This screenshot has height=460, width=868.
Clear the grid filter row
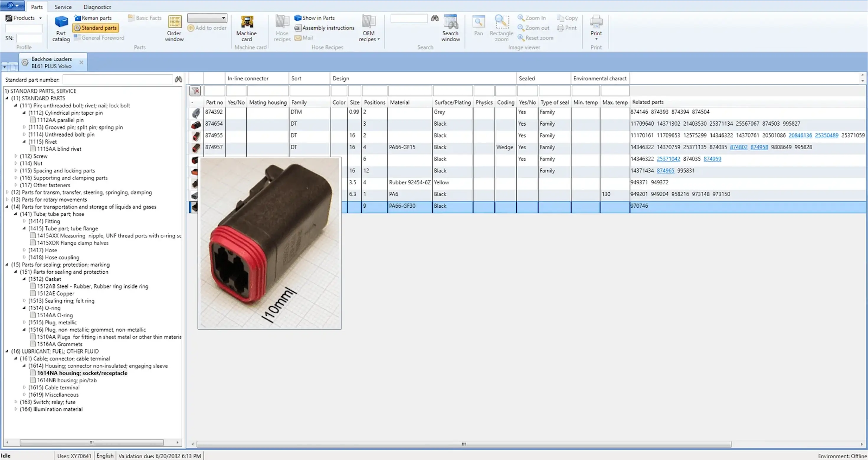(195, 91)
